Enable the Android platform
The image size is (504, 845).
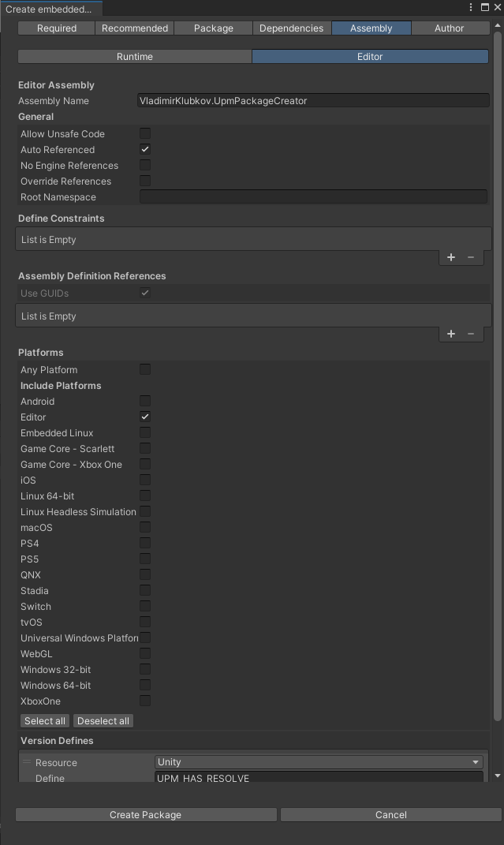coord(144,401)
